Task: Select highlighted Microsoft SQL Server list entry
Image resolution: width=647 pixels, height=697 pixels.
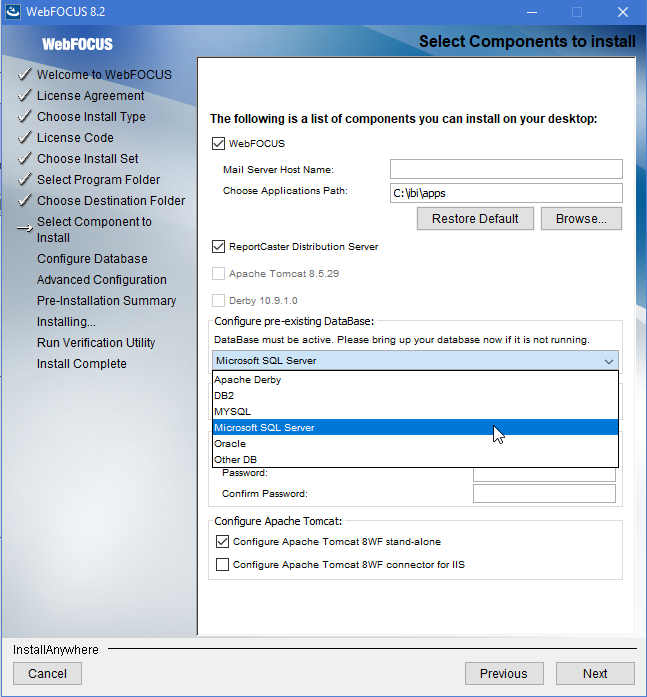Action: [415, 428]
